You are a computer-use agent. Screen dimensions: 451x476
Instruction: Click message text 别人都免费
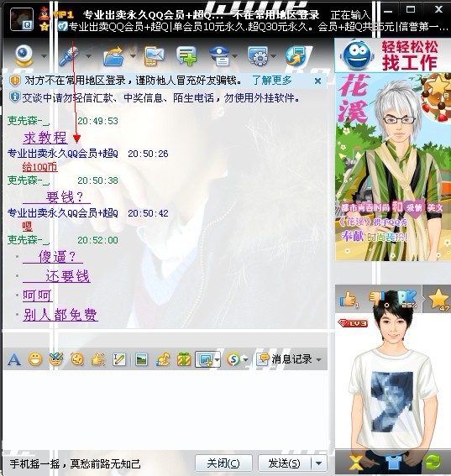(x=60, y=315)
